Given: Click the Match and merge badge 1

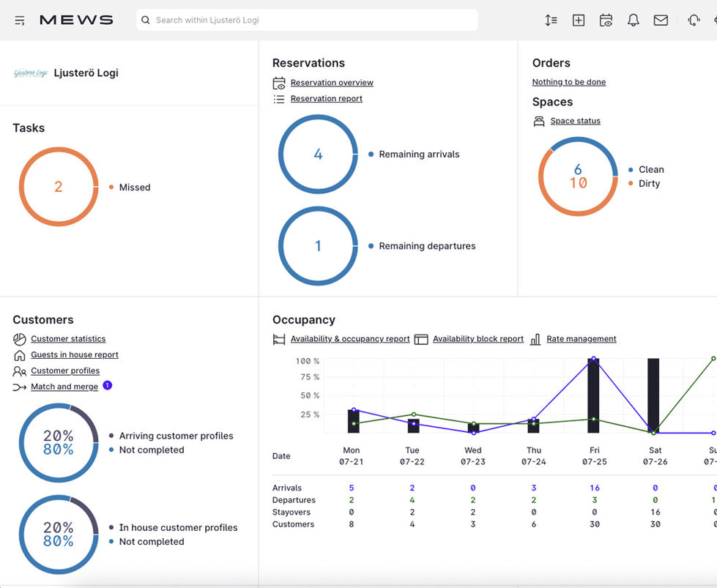Looking at the screenshot, I should click(108, 385).
